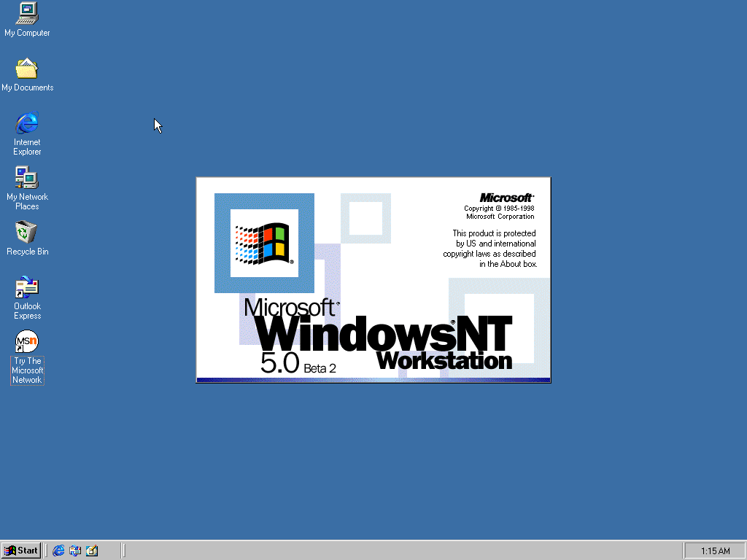The image size is (747, 560).
Task: Dismiss the Windows NT 5.0 splash screen
Action: (x=373, y=280)
